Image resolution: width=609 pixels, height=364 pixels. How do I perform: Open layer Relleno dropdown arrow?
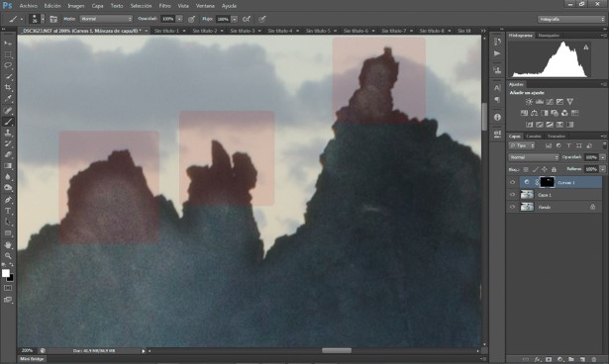[603, 169]
